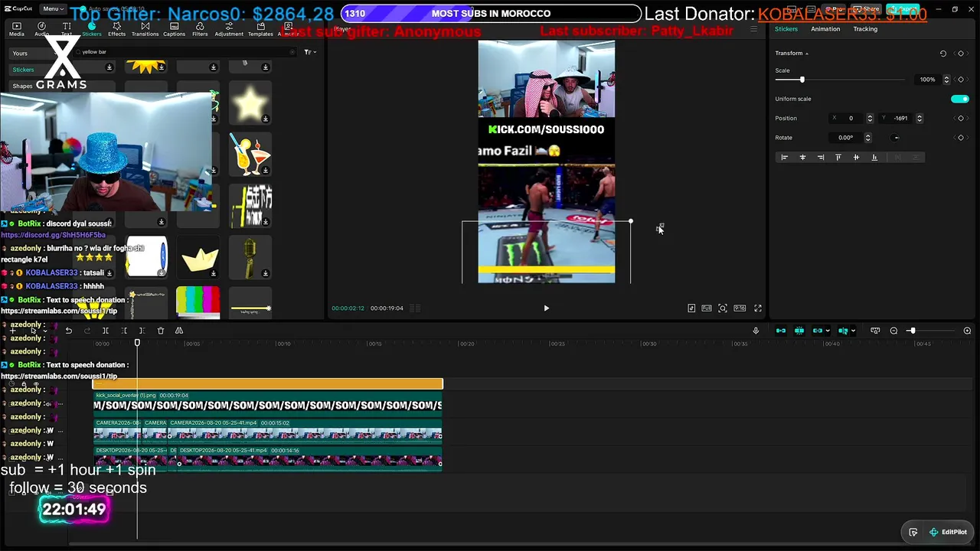Click the Rotate angle field
980x551 pixels.
846,138
